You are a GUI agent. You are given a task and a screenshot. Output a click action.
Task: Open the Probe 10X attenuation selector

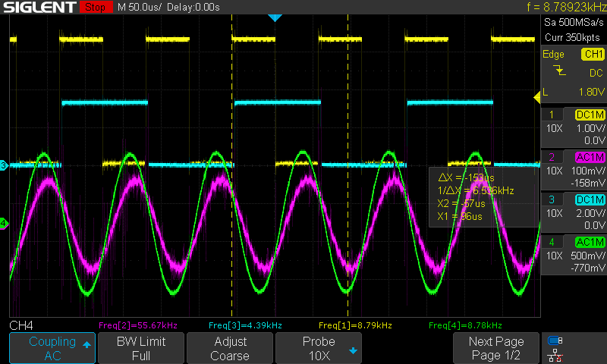click(x=318, y=348)
